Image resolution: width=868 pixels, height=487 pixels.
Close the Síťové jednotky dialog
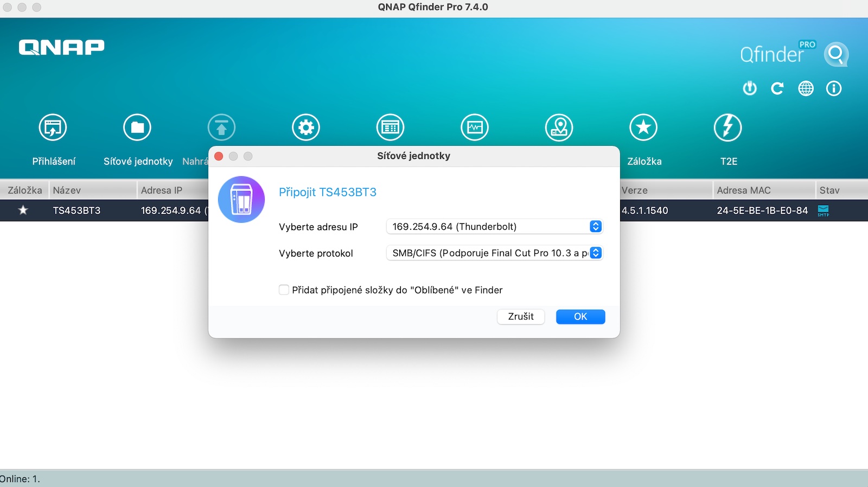pos(219,156)
